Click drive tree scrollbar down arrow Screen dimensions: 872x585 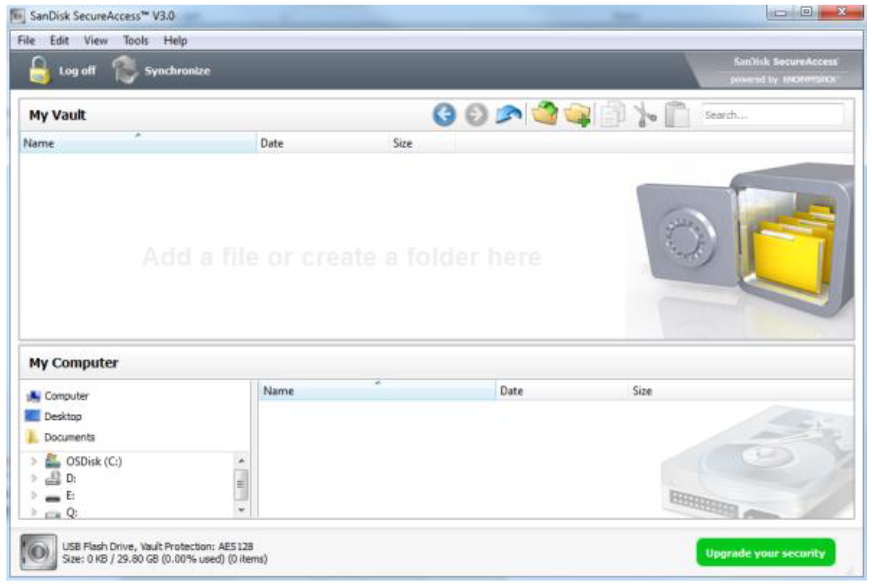[x=241, y=510]
